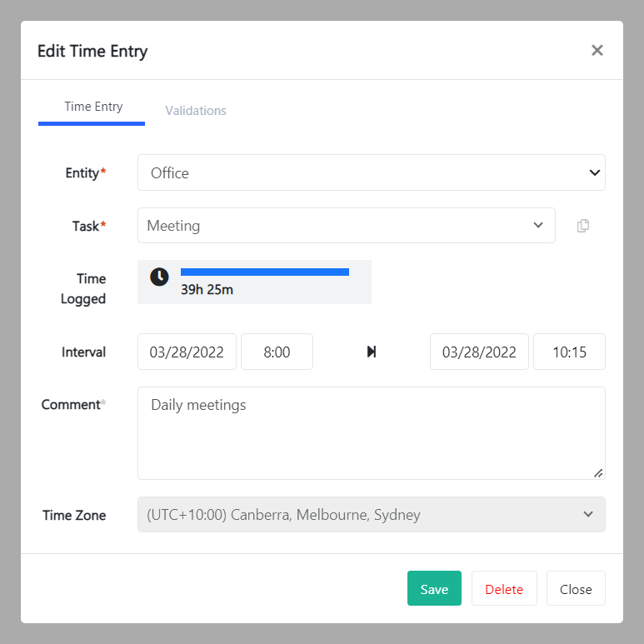Click the copy icon beside Task field
Image resolution: width=644 pixels, height=644 pixels.
[583, 226]
